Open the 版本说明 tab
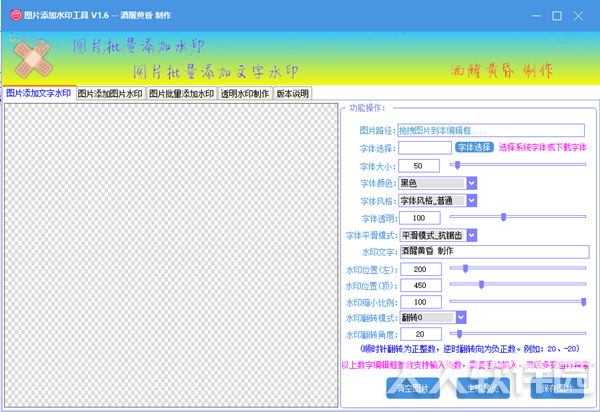 coord(292,93)
